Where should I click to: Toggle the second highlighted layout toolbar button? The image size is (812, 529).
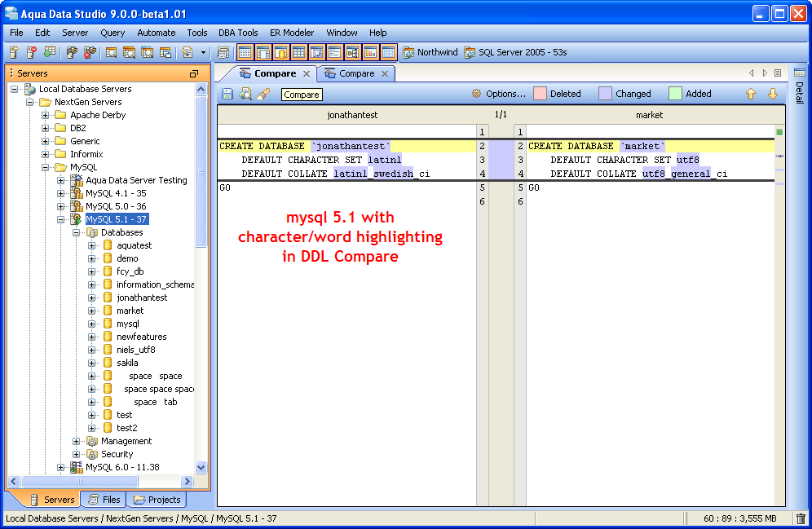pyautogui.click(x=263, y=52)
